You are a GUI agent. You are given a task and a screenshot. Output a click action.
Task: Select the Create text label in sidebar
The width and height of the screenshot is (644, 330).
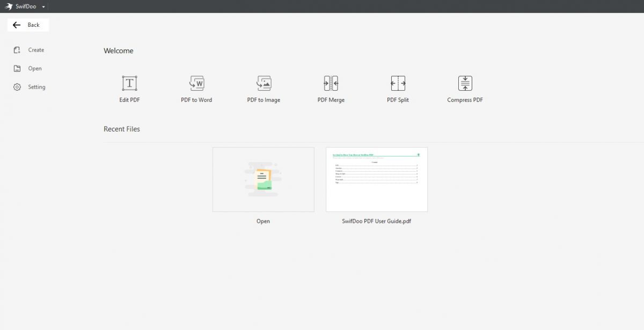click(36, 50)
